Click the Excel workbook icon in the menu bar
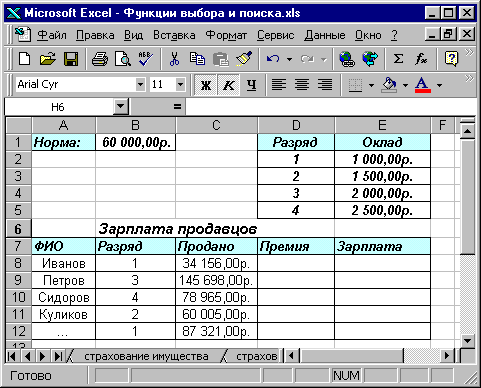Viewport: 481px width, 388px height. pyautogui.click(x=23, y=35)
